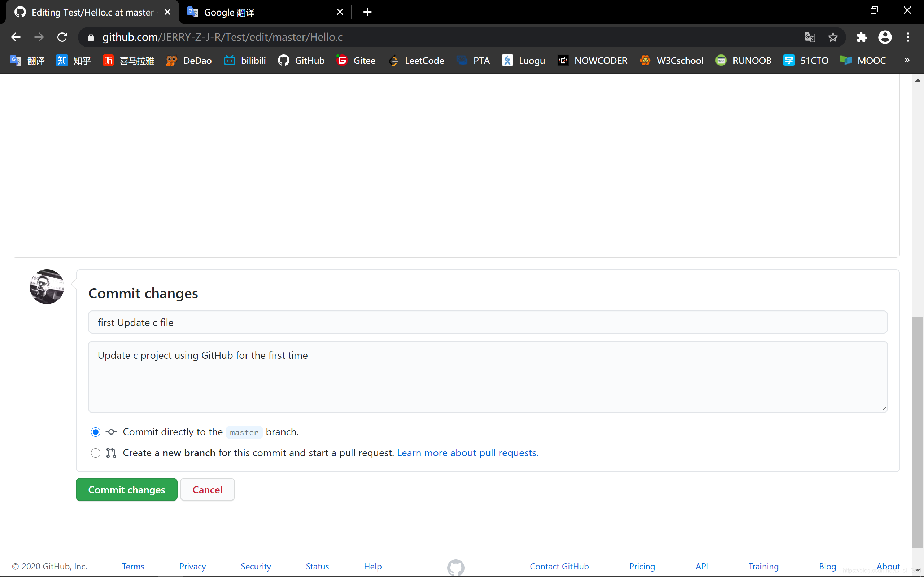Image resolution: width=924 pixels, height=577 pixels.
Task: Open the Extensions puzzle piece icon
Action: pyautogui.click(x=862, y=37)
